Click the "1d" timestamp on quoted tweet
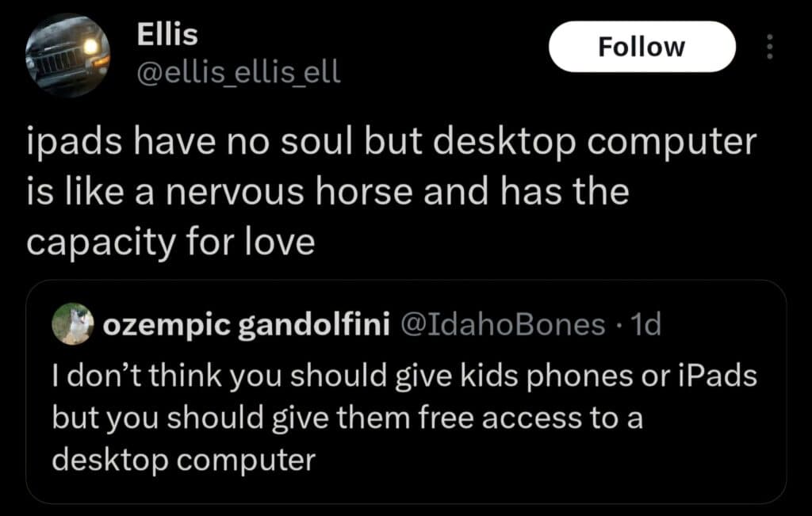 pyautogui.click(x=644, y=325)
